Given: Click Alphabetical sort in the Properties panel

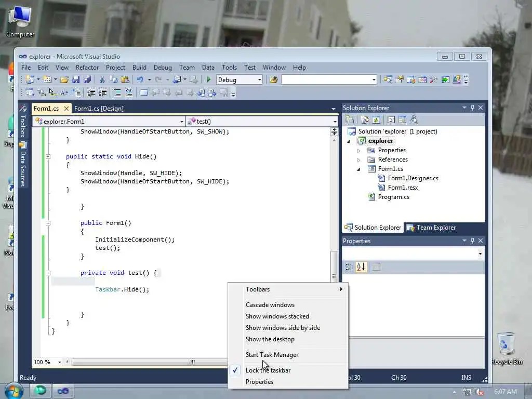Looking at the screenshot, I should coord(361,267).
